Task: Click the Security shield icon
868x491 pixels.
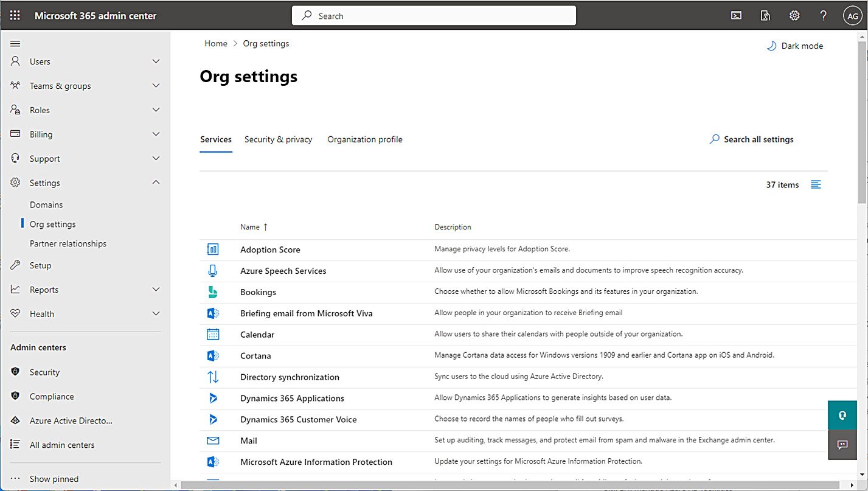Action: coord(16,372)
